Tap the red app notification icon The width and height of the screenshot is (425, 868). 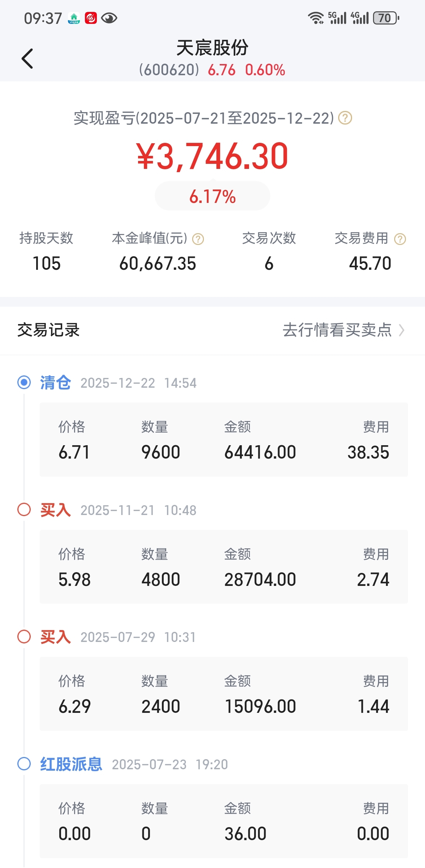[91, 18]
